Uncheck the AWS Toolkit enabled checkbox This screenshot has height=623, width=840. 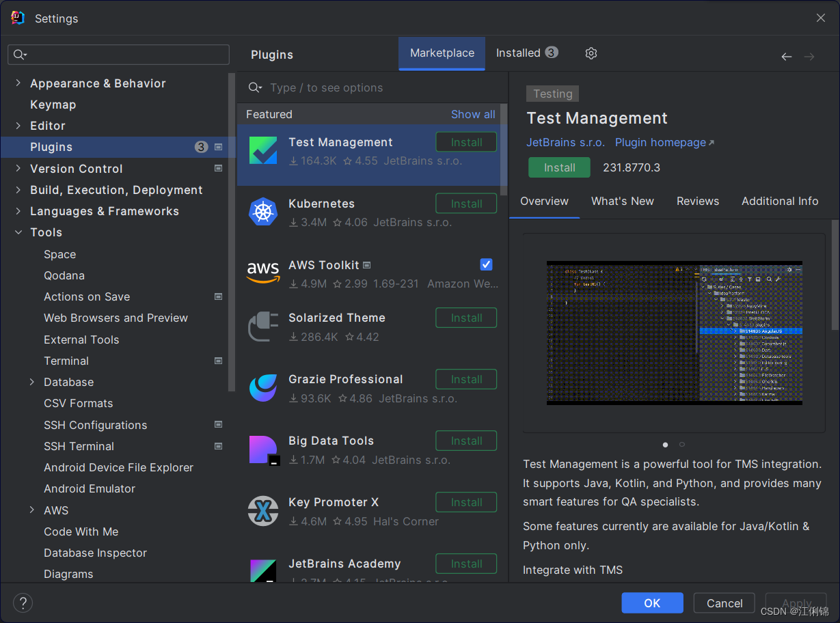(x=486, y=264)
